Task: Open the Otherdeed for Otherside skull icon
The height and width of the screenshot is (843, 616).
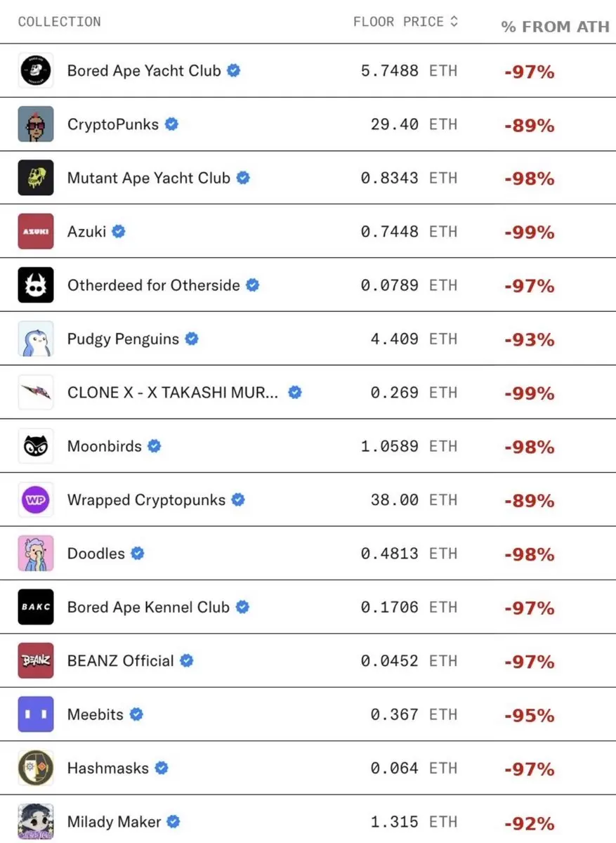Action: coord(35,285)
